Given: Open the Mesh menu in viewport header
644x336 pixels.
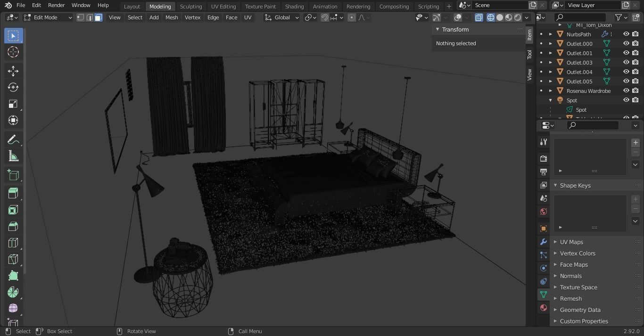Looking at the screenshot, I should coord(172,17).
